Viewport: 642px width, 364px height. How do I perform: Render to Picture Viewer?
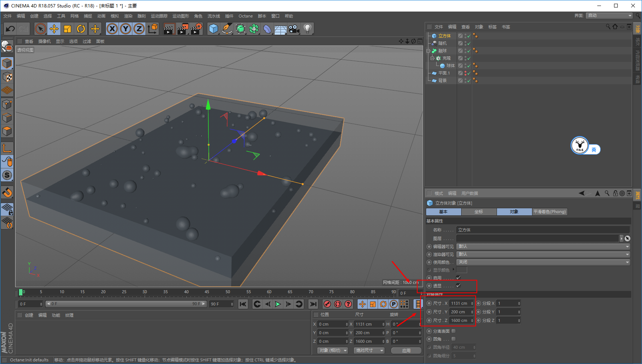(183, 29)
